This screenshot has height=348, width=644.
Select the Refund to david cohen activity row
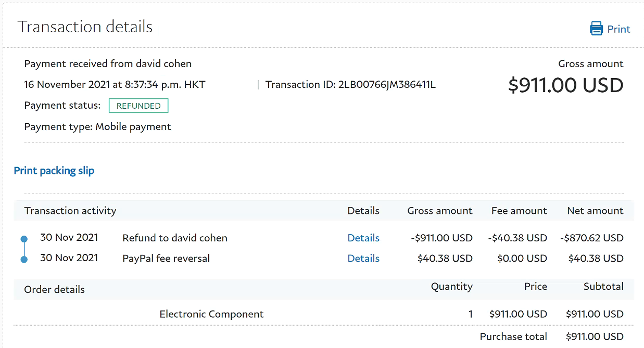pyautogui.click(x=175, y=238)
